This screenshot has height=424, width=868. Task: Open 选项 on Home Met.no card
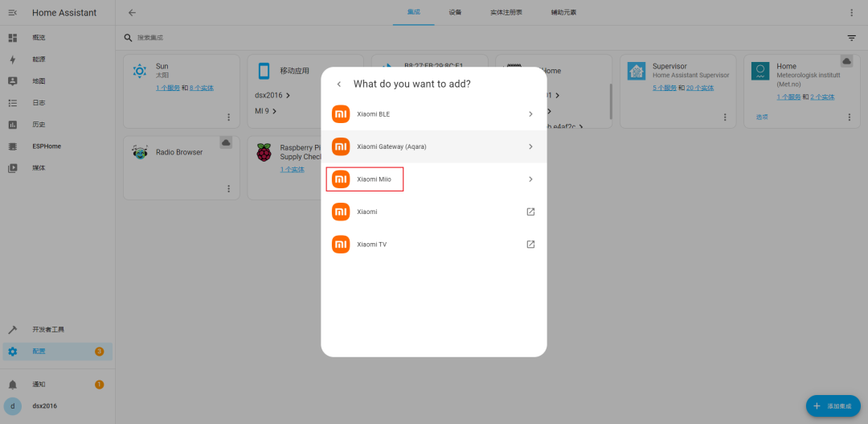[x=762, y=117]
